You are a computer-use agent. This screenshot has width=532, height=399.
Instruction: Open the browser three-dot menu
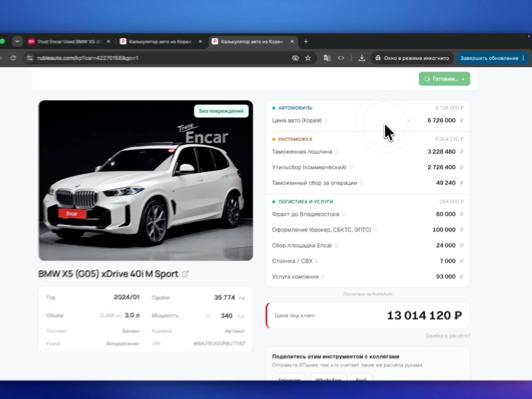(x=523, y=58)
